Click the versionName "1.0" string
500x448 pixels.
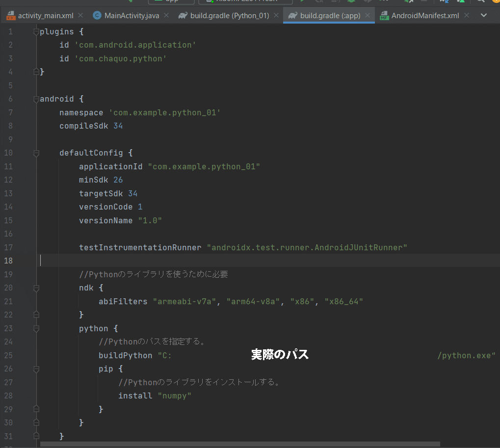(x=150, y=220)
